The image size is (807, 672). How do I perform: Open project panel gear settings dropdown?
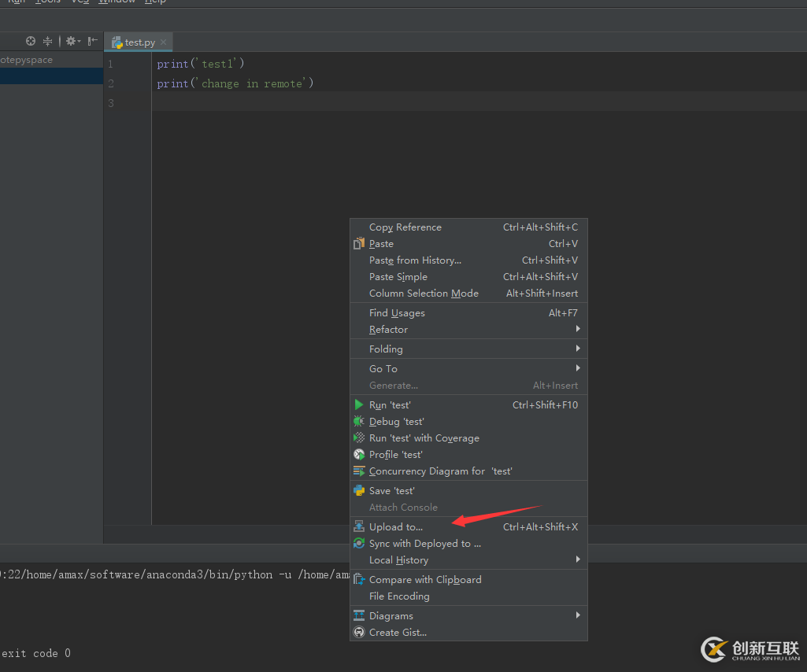[x=72, y=41]
